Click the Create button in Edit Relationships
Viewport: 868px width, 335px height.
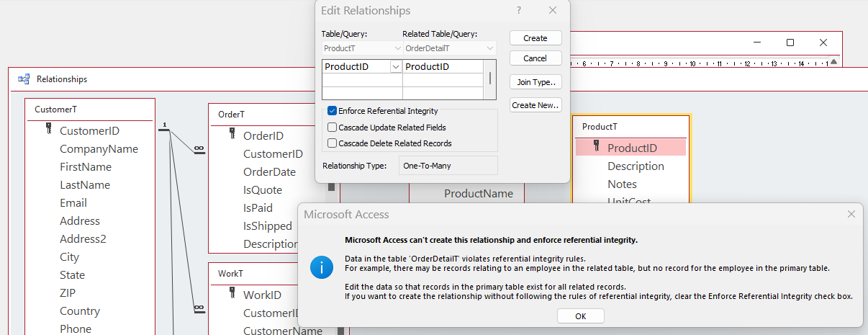535,38
